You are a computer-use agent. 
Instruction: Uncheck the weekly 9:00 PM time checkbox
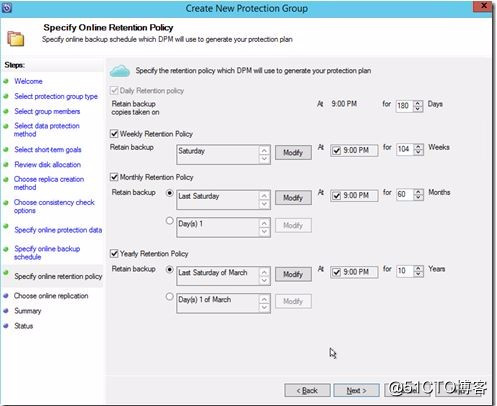pos(337,151)
